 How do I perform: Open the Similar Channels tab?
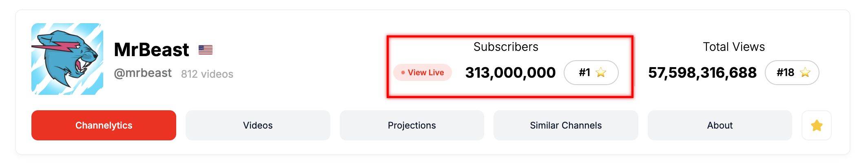[x=566, y=125]
